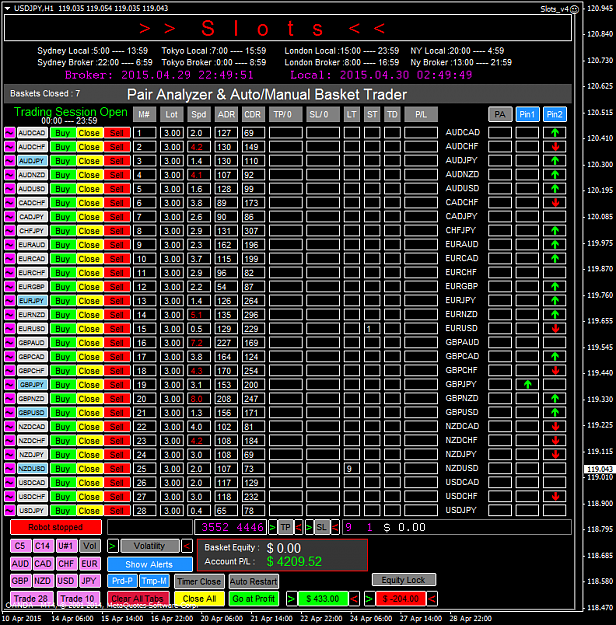The width and height of the screenshot is (616, 625).
Task: Click the ADR column header
Action: (226, 114)
